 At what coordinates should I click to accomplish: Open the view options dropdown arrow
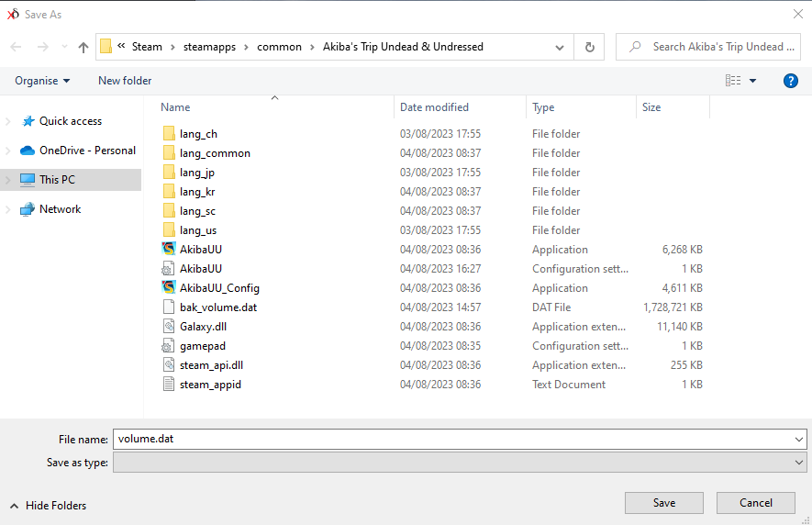[753, 81]
